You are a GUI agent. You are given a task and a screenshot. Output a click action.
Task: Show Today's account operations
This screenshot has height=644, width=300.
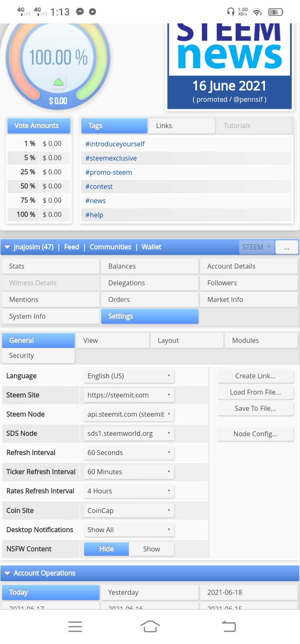click(51, 592)
